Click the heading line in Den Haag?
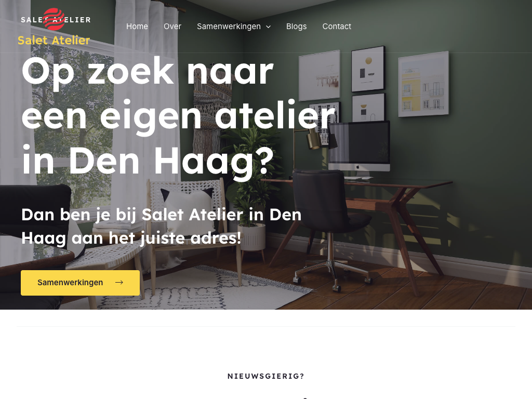The image size is (532, 399). 147,160
